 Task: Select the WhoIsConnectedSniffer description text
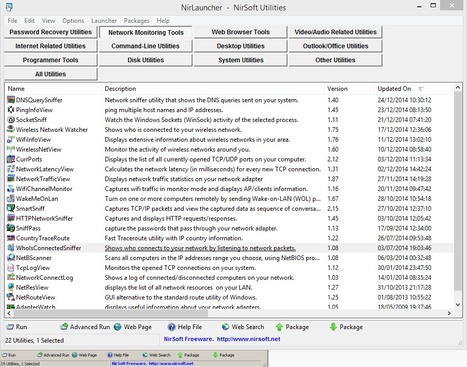pos(200,248)
